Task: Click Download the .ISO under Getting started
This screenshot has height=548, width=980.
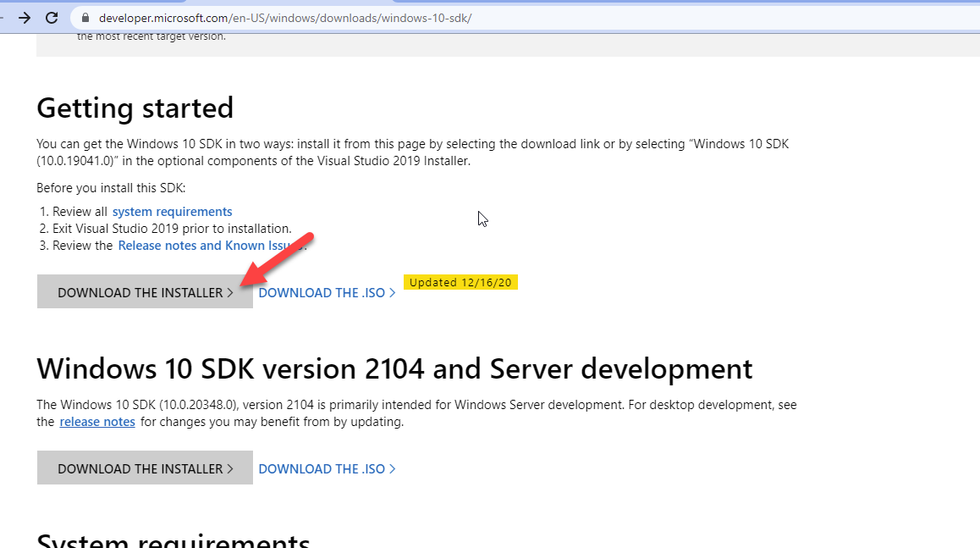Action: click(327, 292)
